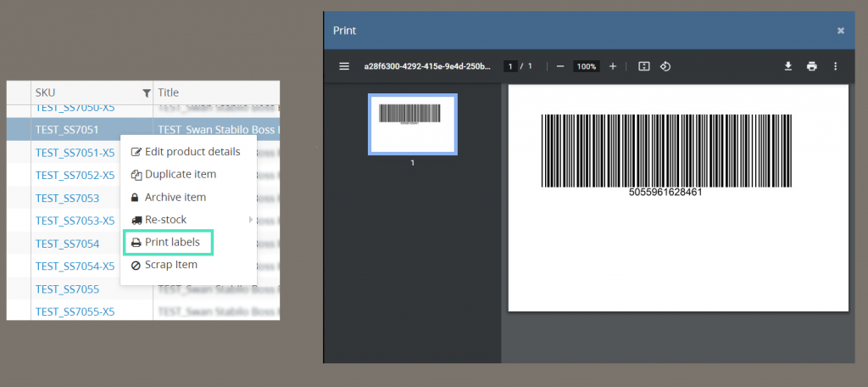868x387 pixels.
Task: Open SKU link TEST_SS7054
Action: pyautogui.click(x=68, y=244)
